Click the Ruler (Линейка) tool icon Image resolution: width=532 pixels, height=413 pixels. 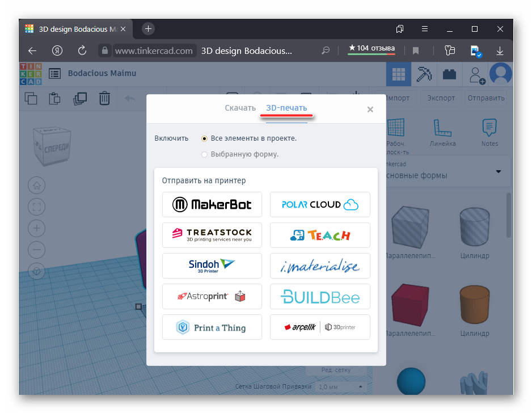pyautogui.click(x=442, y=129)
